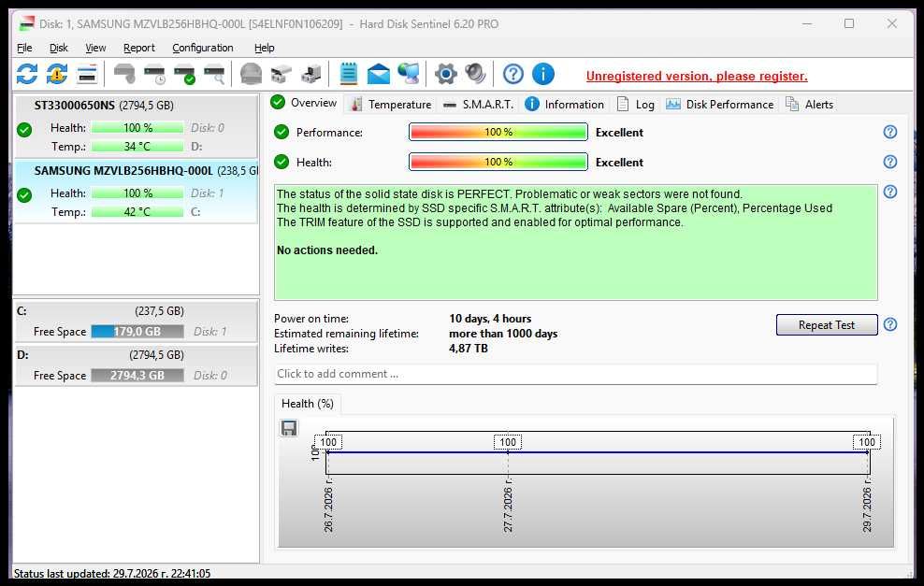
Task: Click the 10 days, 4 hours value
Action: pos(490,319)
